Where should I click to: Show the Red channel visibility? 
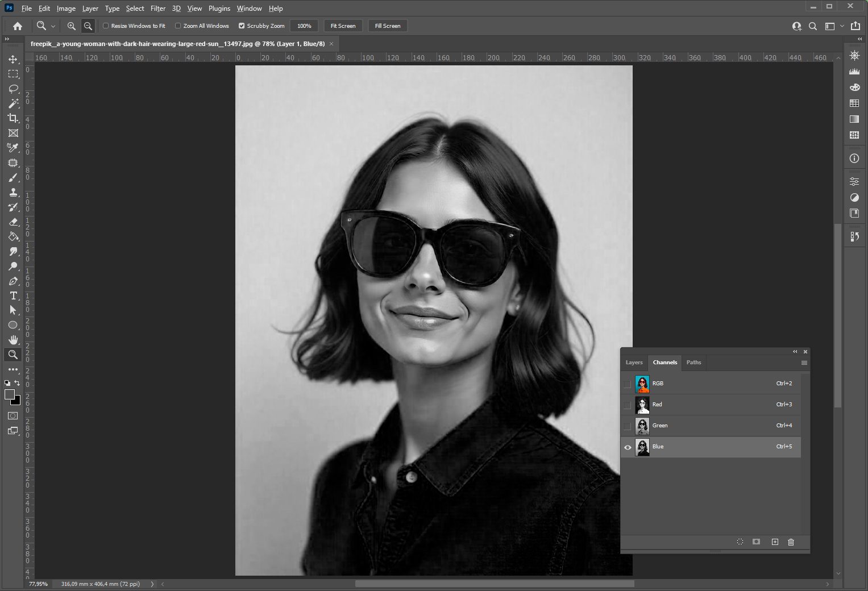[x=628, y=405]
